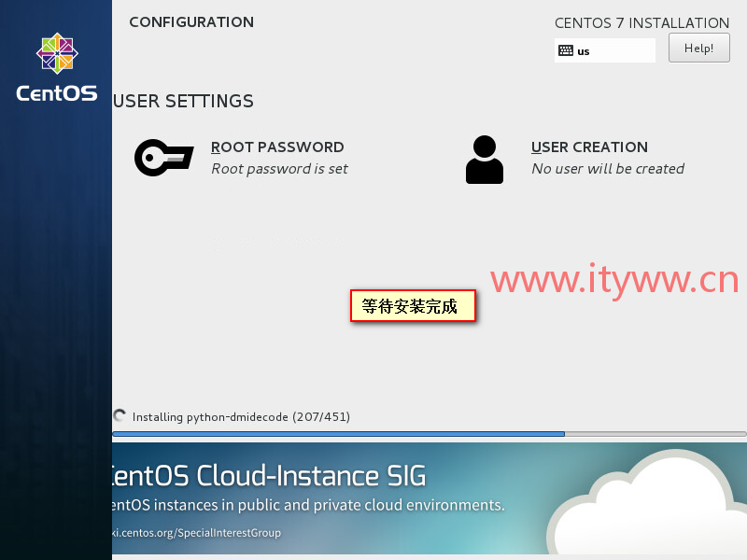The width and height of the screenshot is (747, 560).
Task: Click 'No user will be created' text
Action: tap(608, 169)
